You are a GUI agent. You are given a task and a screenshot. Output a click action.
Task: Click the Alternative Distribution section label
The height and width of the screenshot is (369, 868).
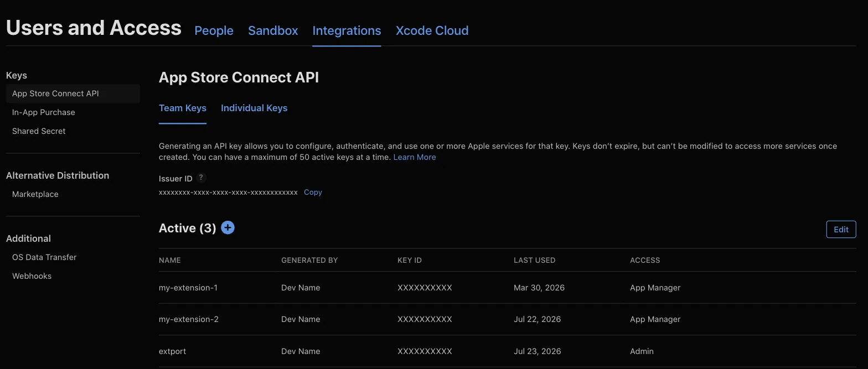pyautogui.click(x=58, y=175)
